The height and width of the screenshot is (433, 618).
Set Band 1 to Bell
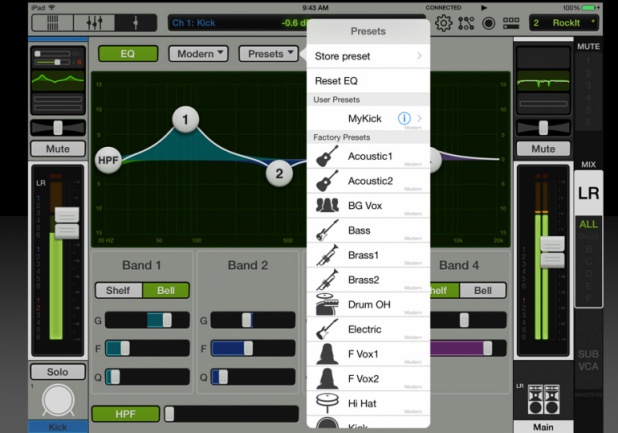166,290
